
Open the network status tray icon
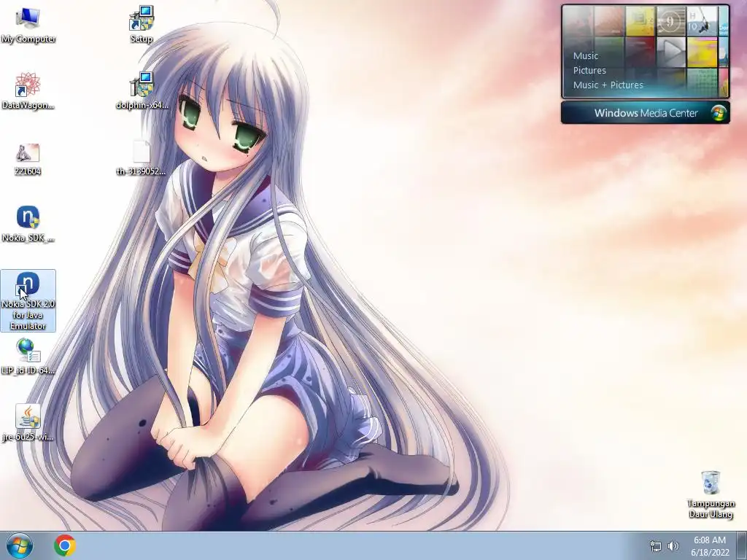(656, 546)
